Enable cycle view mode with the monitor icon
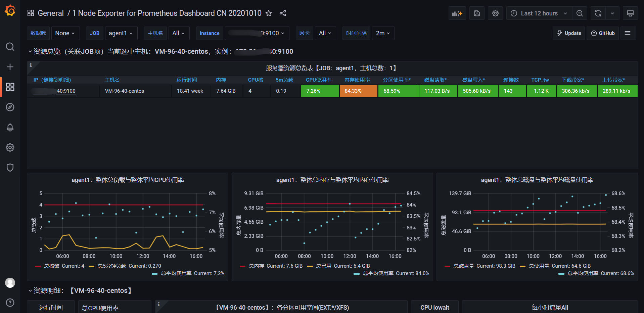This screenshot has width=644, height=313. [630, 13]
